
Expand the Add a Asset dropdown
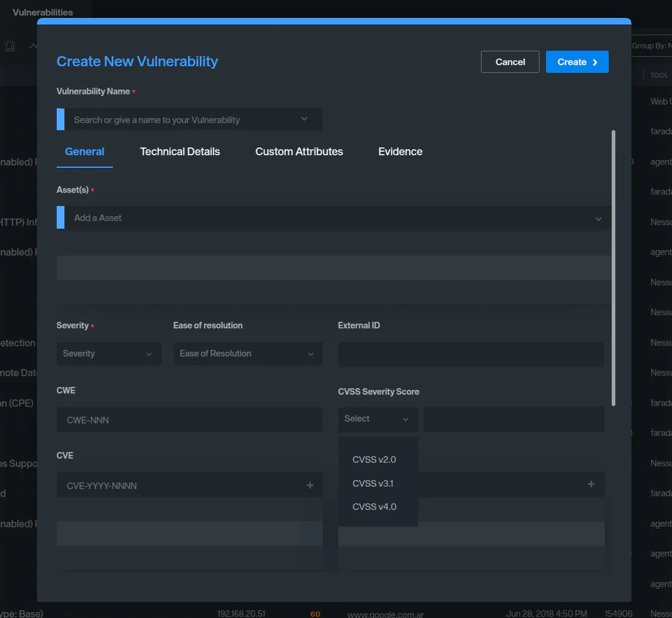tap(598, 218)
